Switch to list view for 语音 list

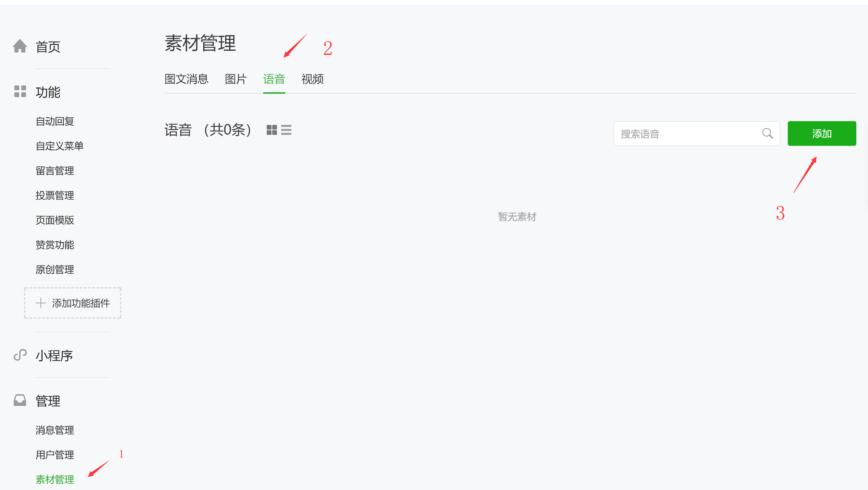point(286,130)
